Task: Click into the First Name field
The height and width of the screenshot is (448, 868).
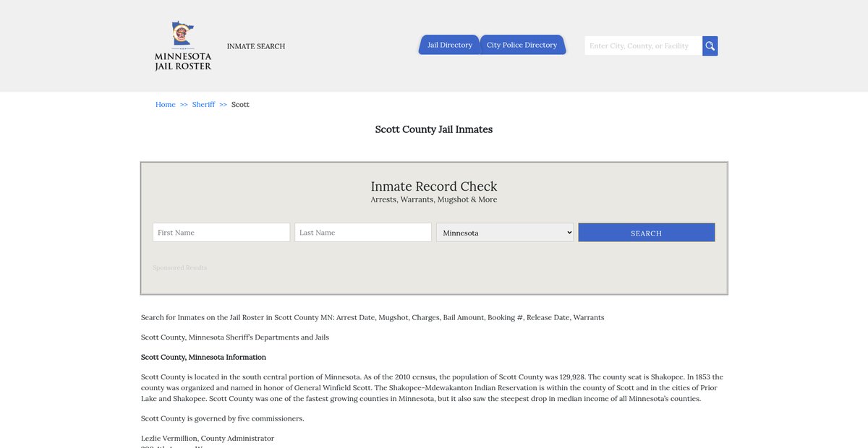Action: click(221, 233)
